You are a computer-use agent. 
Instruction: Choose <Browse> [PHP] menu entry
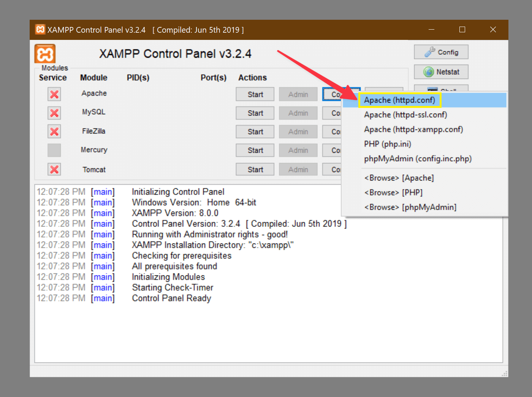coord(424,192)
